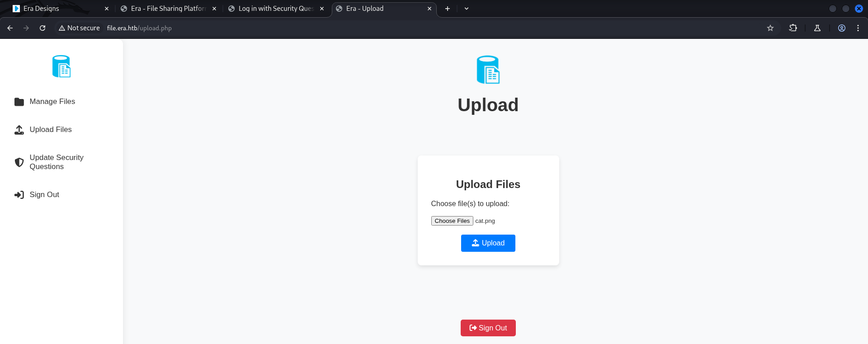Click the Update Security Questions shield icon

(19, 162)
